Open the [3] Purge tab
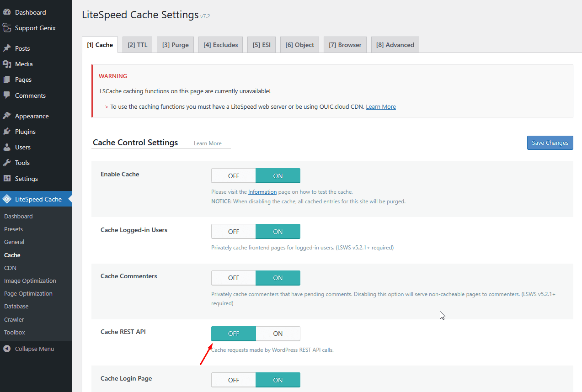This screenshot has width=582, height=392. (x=176, y=45)
